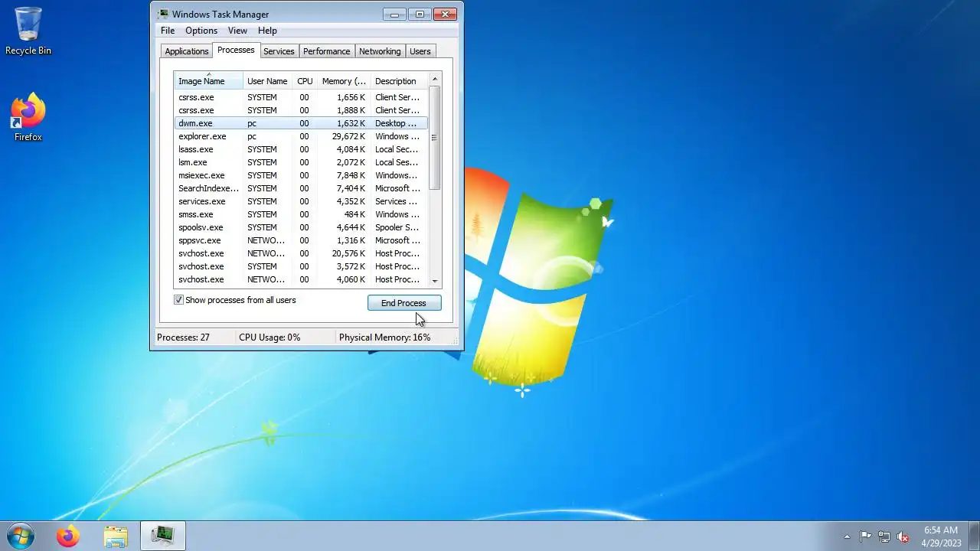Sort by the CPU column header
The image size is (980, 551).
pyautogui.click(x=305, y=80)
